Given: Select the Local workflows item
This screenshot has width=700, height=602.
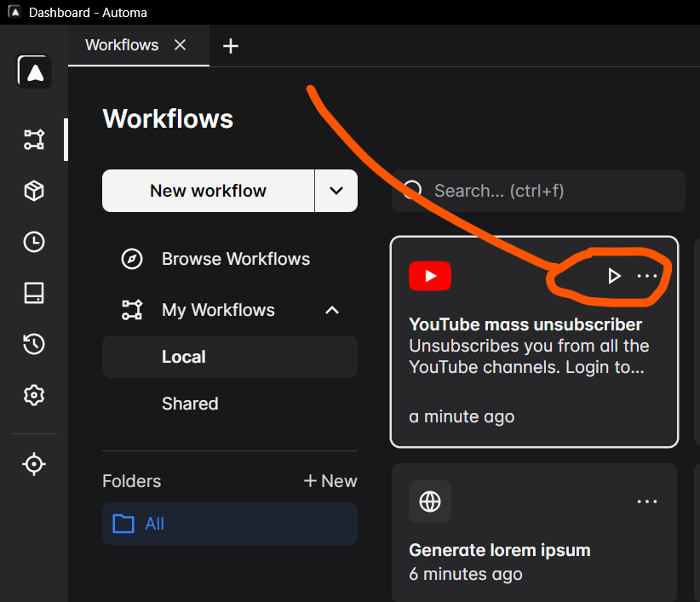Looking at the screenshot, I should 230,357.
